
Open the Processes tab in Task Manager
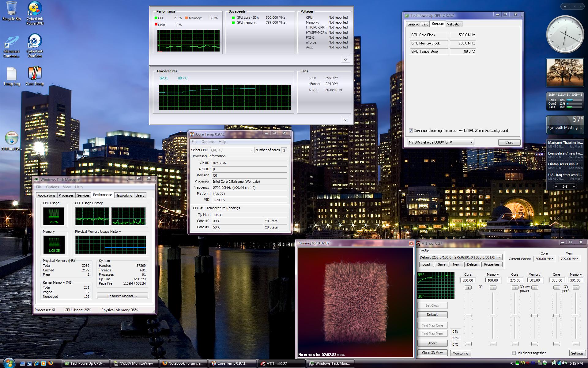coord(66,195)
